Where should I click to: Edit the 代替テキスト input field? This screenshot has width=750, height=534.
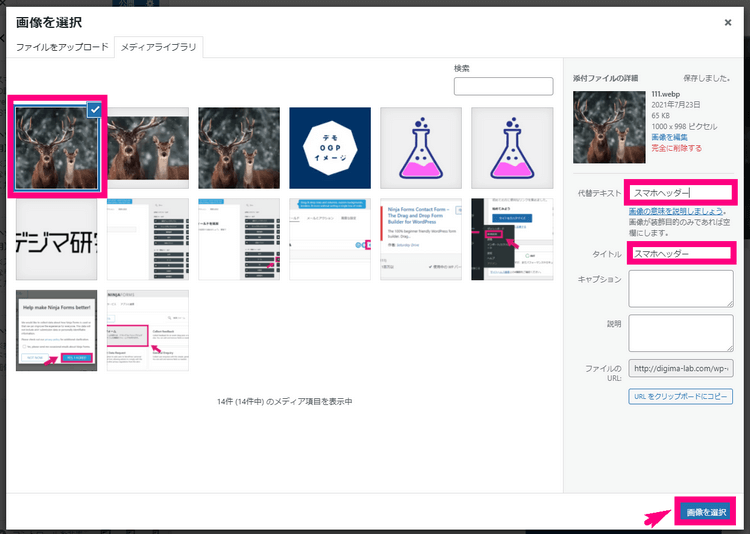point(680,193)
